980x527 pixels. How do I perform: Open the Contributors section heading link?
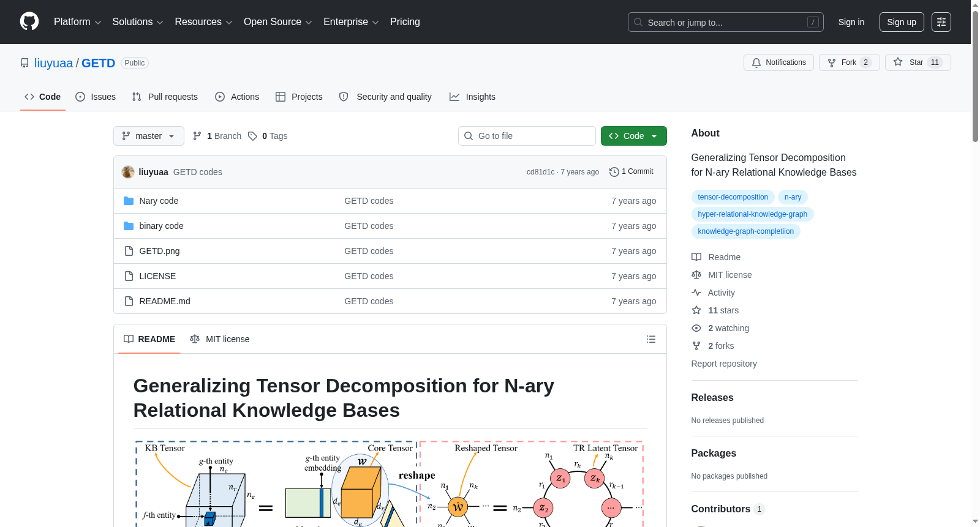tap(728, 509)
